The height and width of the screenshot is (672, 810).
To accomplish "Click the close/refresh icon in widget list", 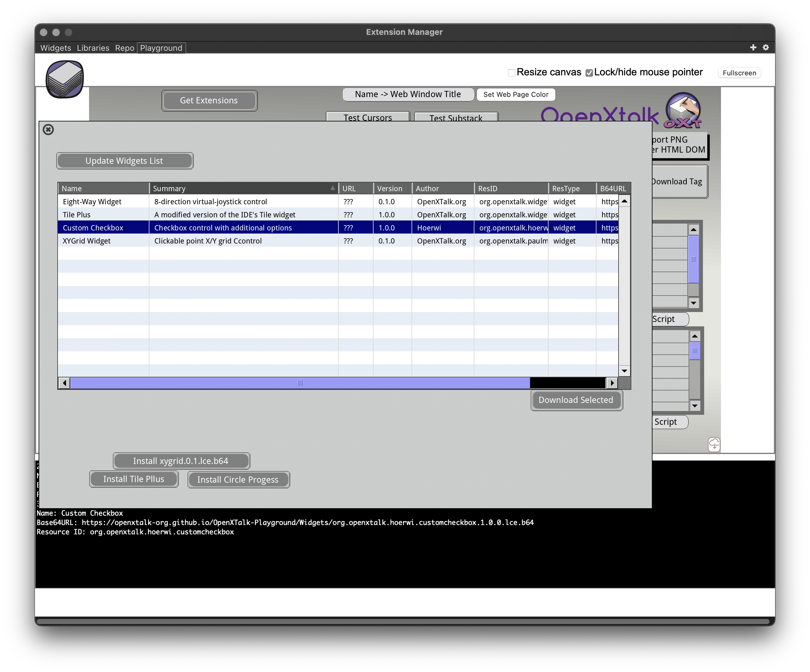I will point(49,129).
